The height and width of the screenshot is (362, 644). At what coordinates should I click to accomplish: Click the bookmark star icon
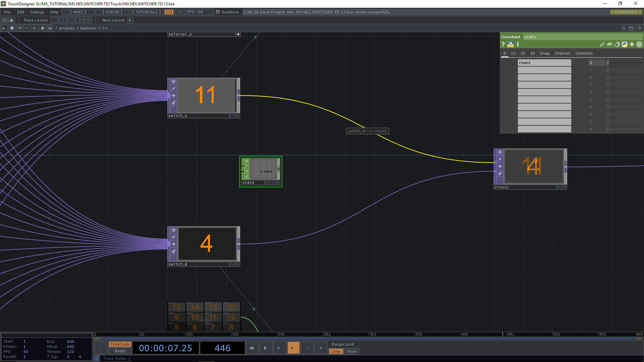pos(42,28)
